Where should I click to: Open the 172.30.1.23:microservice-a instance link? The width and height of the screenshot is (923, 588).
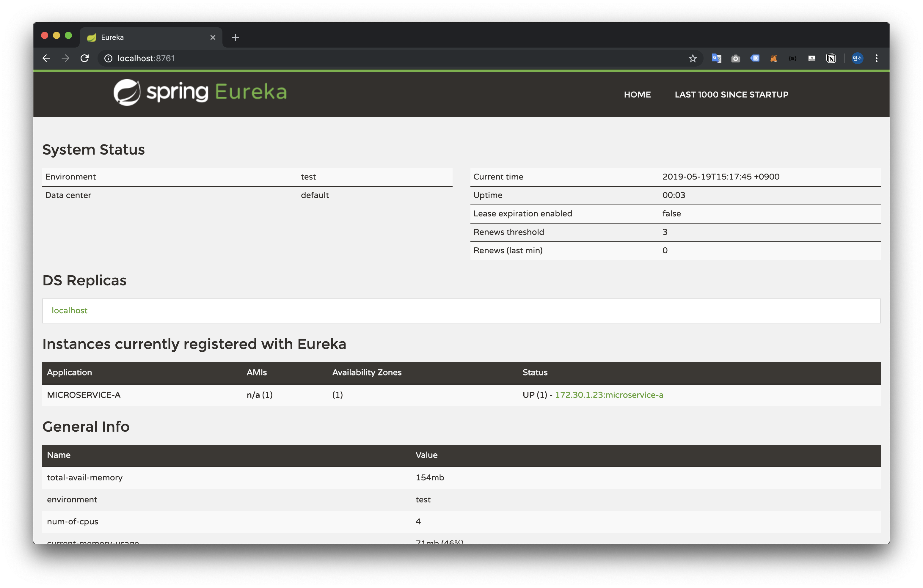click(609, 395)
